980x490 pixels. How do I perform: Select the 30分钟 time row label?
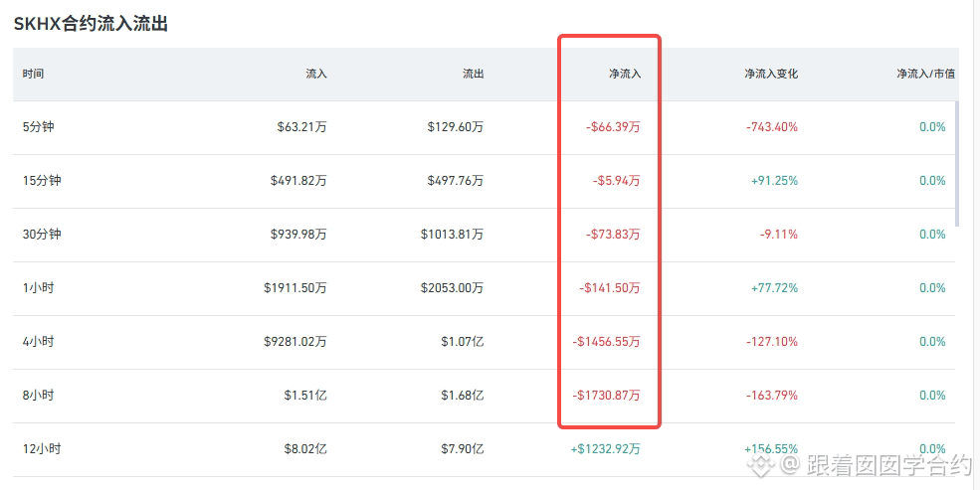tap(42, 235)
